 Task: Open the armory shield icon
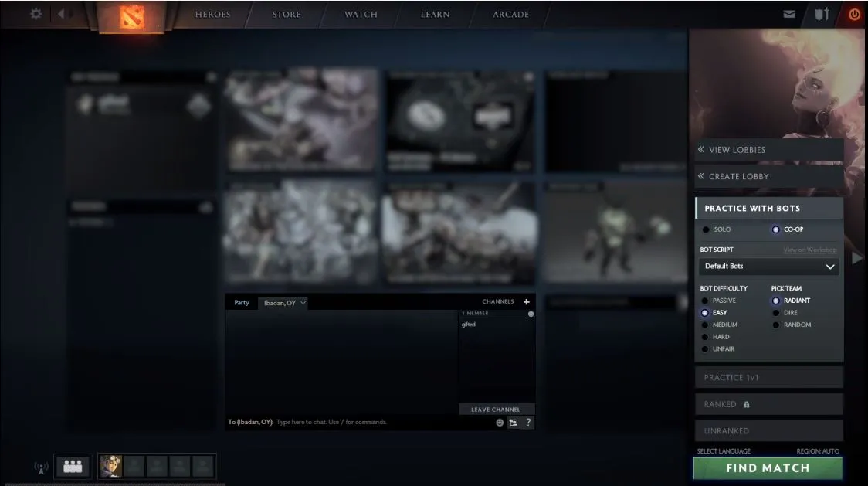coord(822,15)
